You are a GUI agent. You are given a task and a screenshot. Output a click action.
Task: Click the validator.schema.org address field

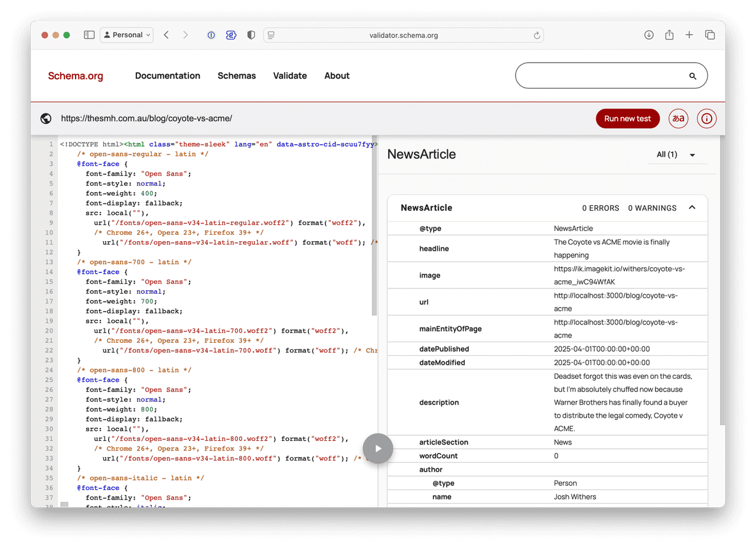tap(403, 35)
